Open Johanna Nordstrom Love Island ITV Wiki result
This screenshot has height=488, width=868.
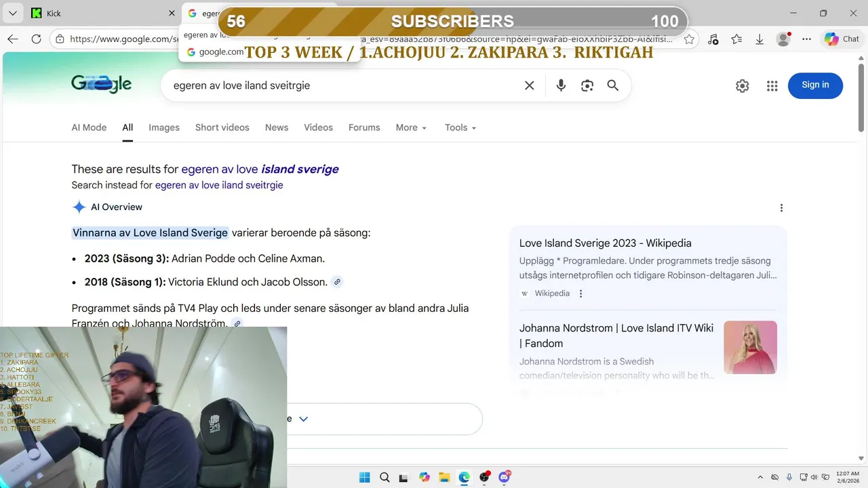[616, 335]
